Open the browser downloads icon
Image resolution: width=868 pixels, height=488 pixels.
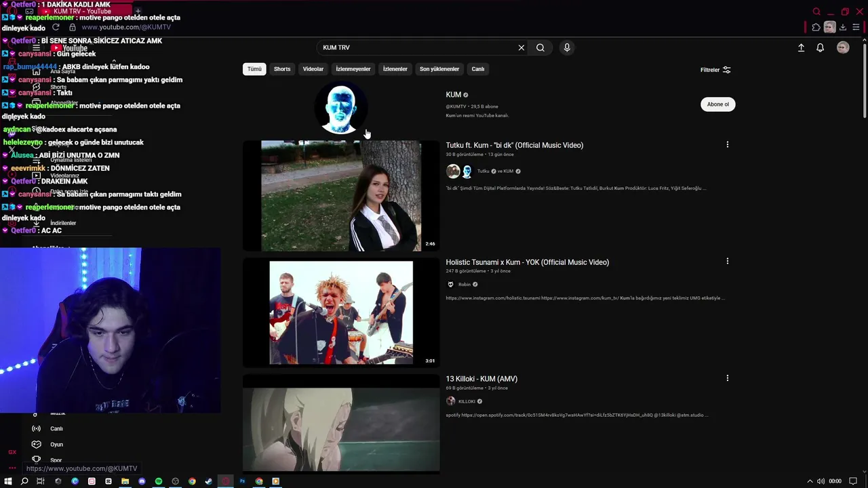[x=843, y=27]
